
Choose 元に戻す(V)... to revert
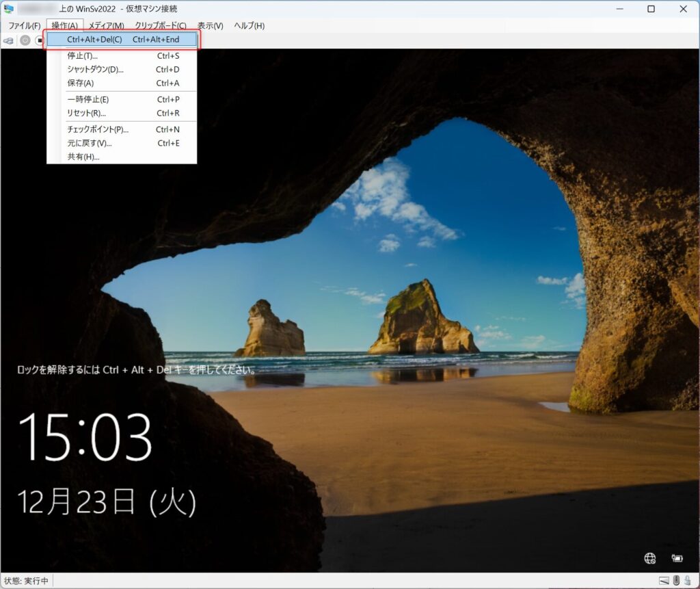click(89, 144)
